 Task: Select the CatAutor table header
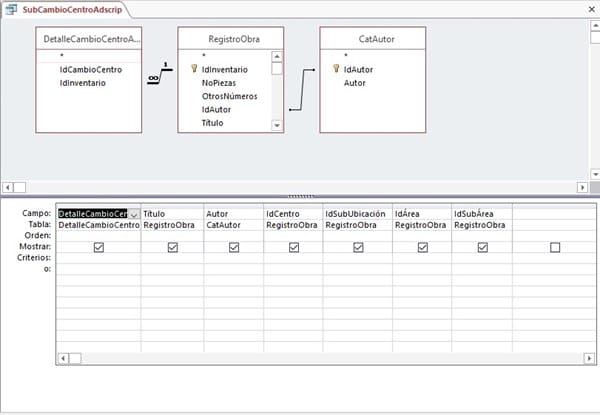point(373,39)
